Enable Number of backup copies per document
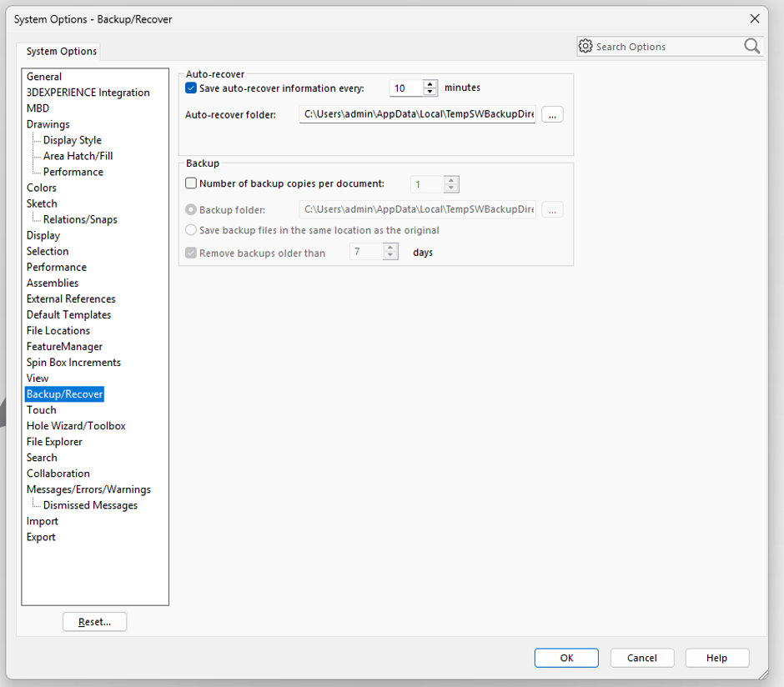784x687 pixels. coord(190,183)
